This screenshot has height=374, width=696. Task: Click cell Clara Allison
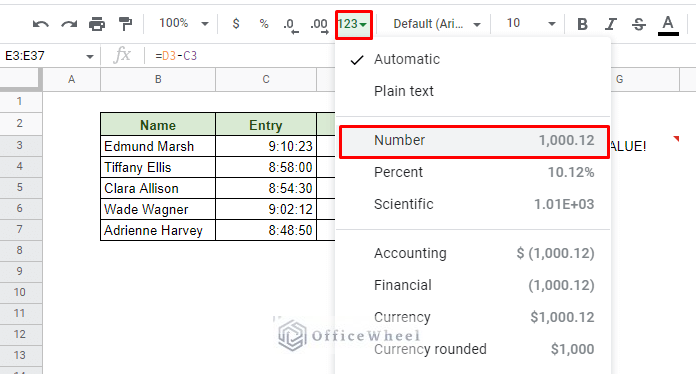tap(158, 188)
